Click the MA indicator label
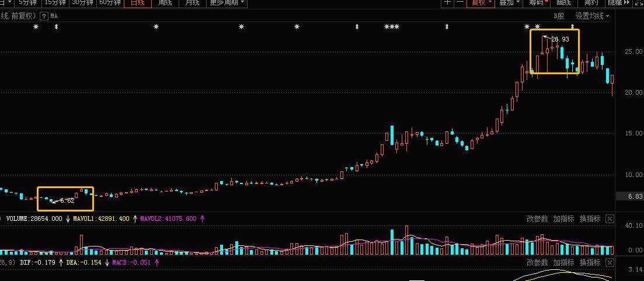The image size is (644, 281). pyautogui.click(x=54, y=16)
